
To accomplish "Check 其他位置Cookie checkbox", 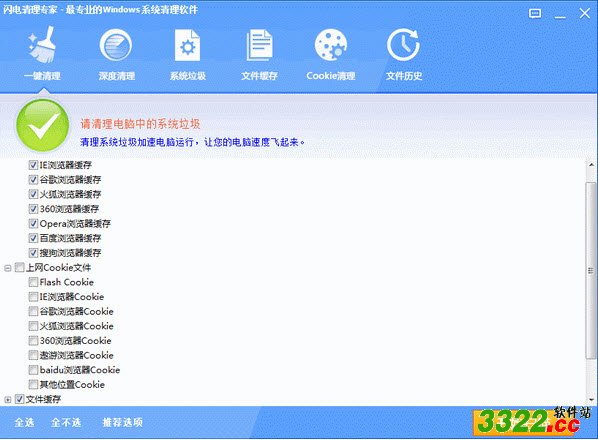I will 34,384.
